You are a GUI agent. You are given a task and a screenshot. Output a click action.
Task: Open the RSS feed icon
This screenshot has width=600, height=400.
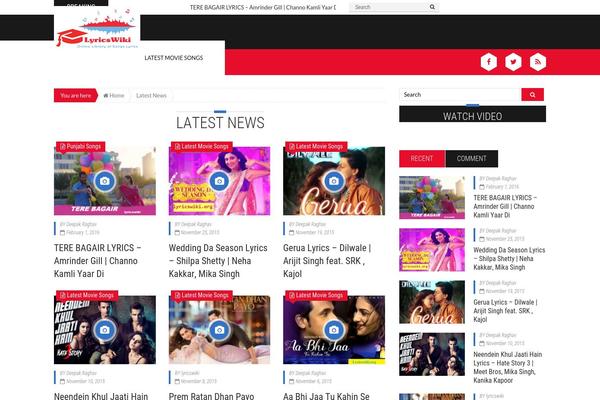tap(538, 62)
